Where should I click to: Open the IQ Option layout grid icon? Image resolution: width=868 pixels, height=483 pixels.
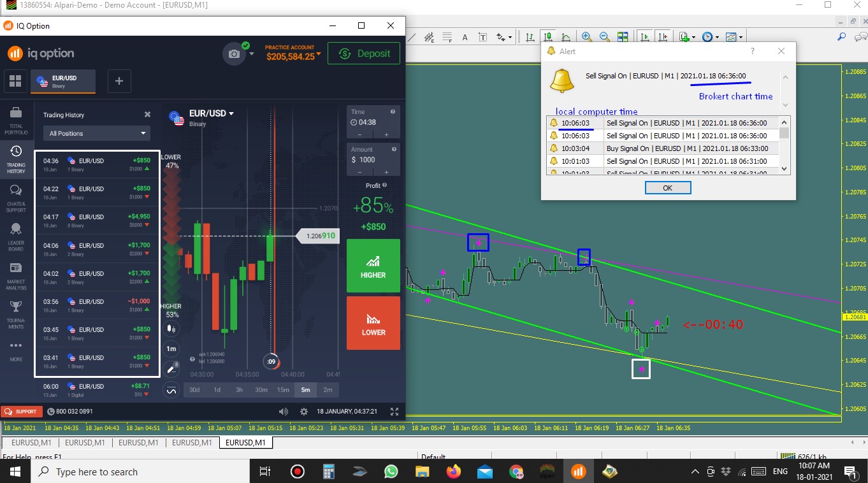(x=15, y=81)
